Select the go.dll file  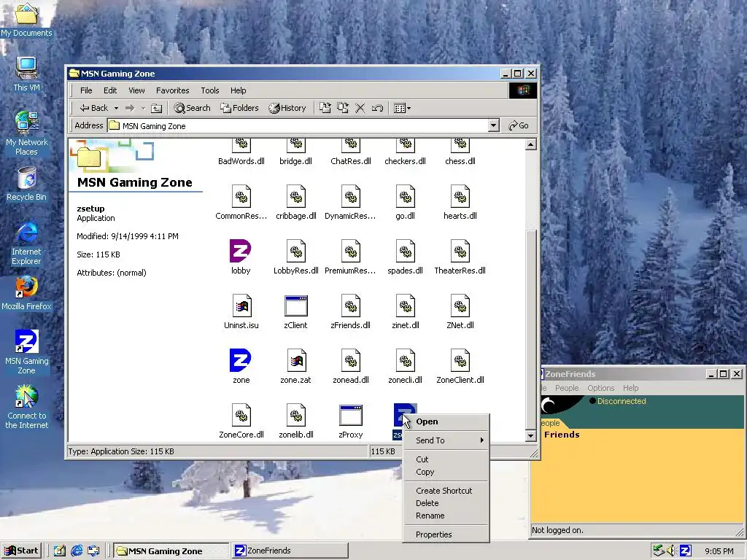(406, 202)
